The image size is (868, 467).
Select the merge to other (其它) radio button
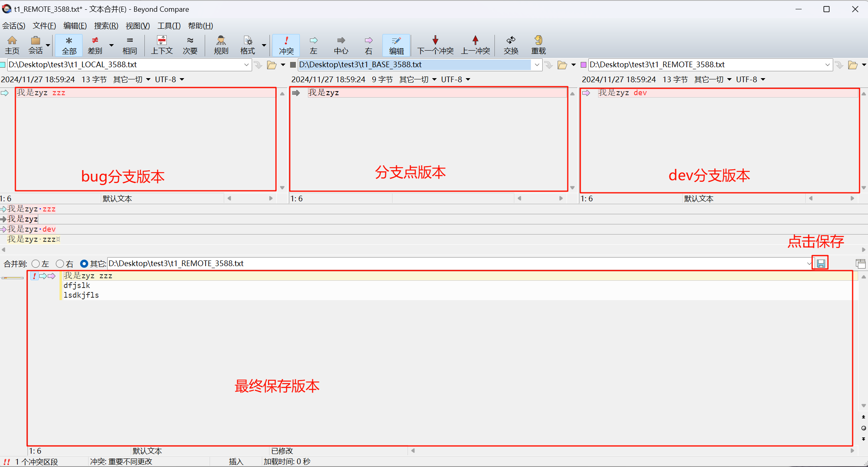tap(84, 264)
